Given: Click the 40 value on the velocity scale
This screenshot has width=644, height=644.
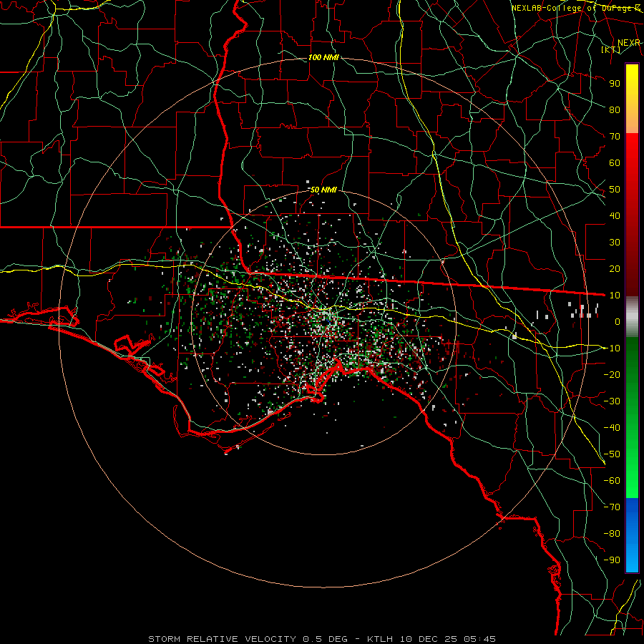Looking at the screenshot, I should 615,215.
